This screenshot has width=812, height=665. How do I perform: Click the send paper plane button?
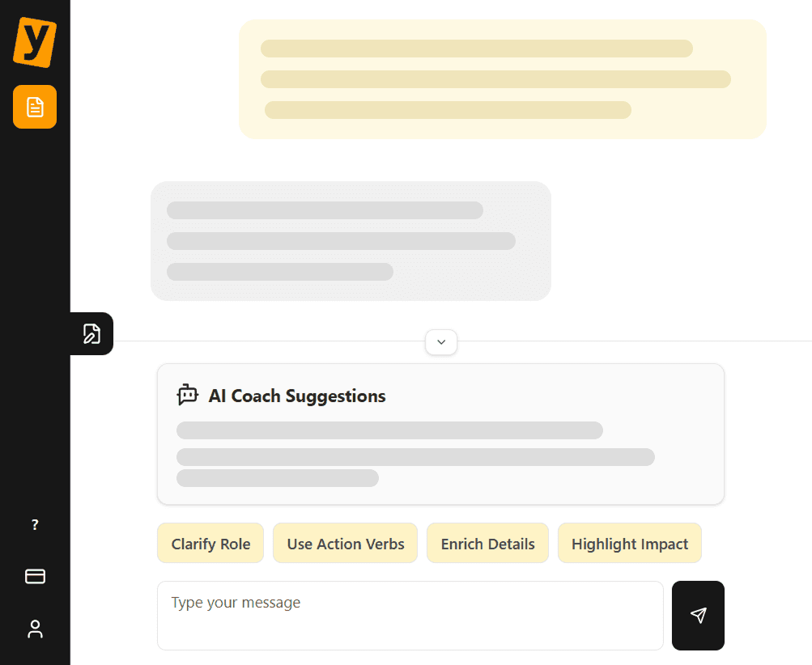point(698,616)
